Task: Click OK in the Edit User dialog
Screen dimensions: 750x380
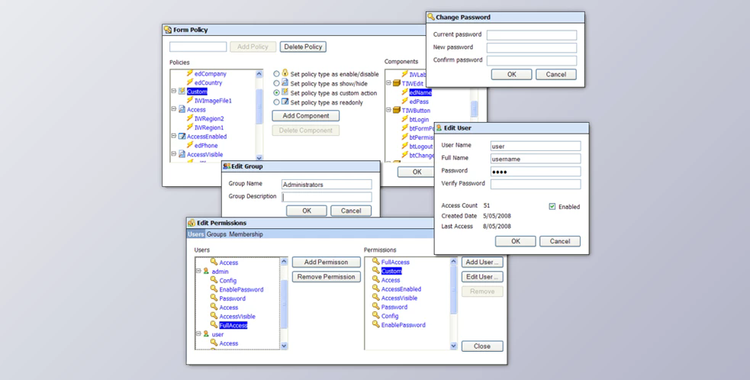Action: pos(515,241)
